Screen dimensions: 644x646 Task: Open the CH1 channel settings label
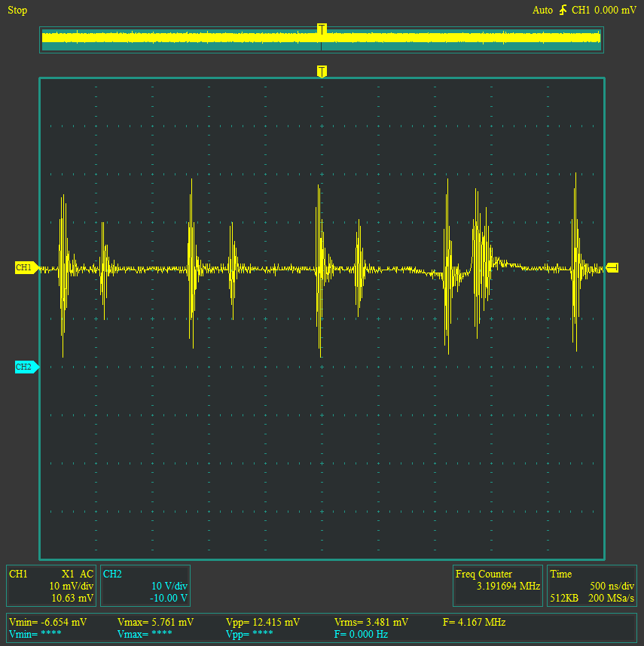18,574
